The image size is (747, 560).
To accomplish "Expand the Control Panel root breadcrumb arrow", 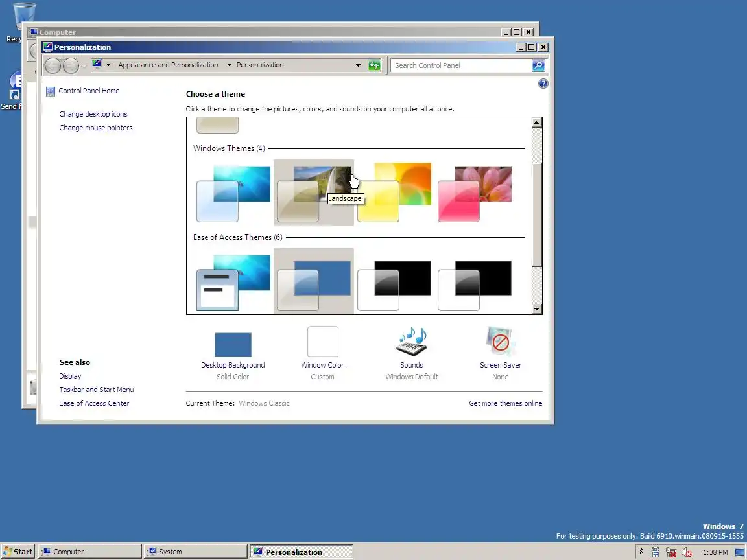I will 109,65.
